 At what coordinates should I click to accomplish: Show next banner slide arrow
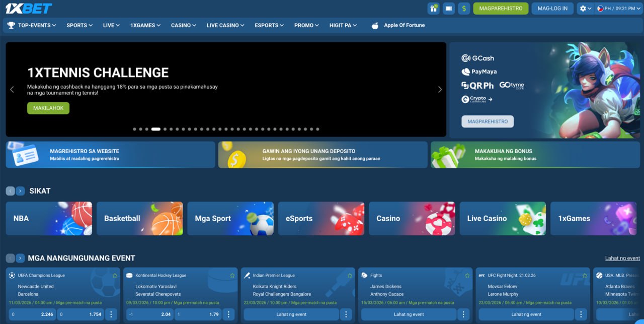[x=440, y=90]
